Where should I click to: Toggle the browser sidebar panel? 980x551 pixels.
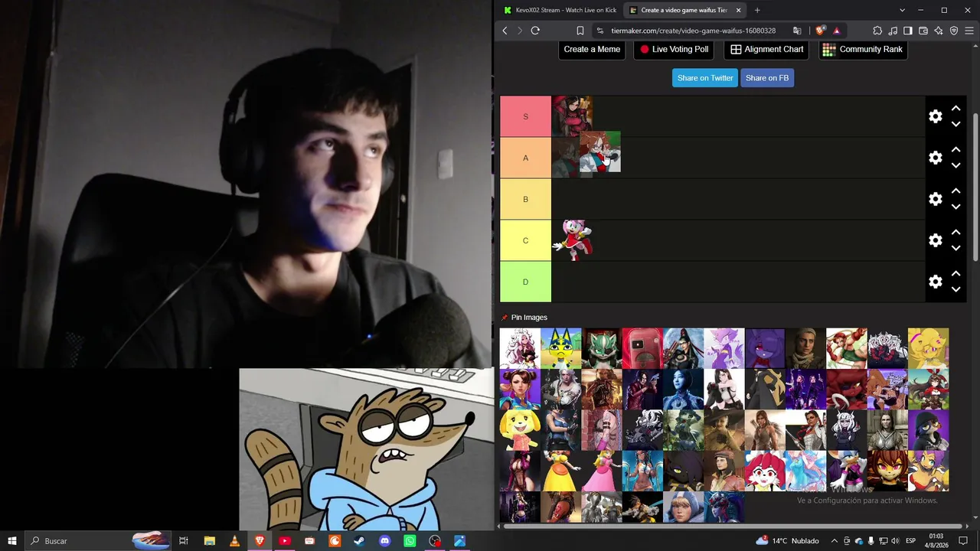908,31
